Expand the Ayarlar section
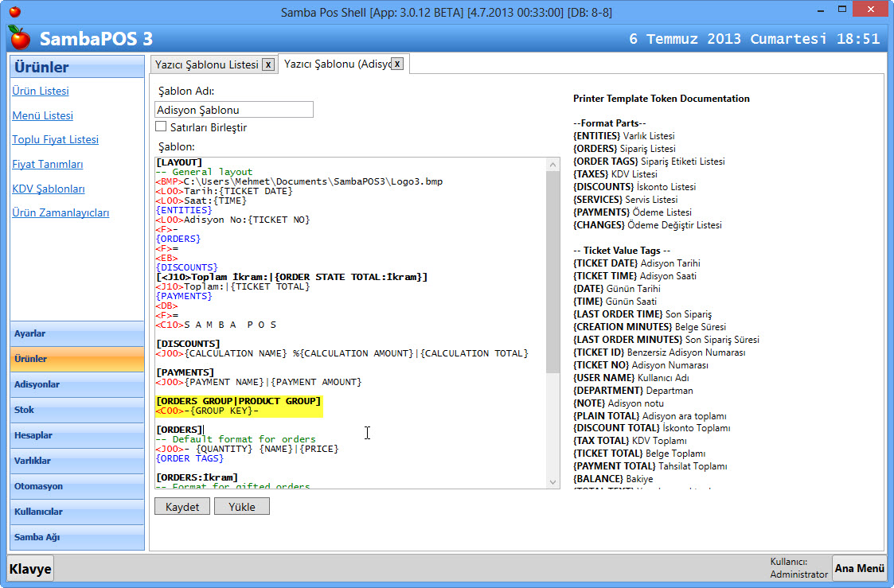This screenshot has width=894, height=588. coord(76,333)
